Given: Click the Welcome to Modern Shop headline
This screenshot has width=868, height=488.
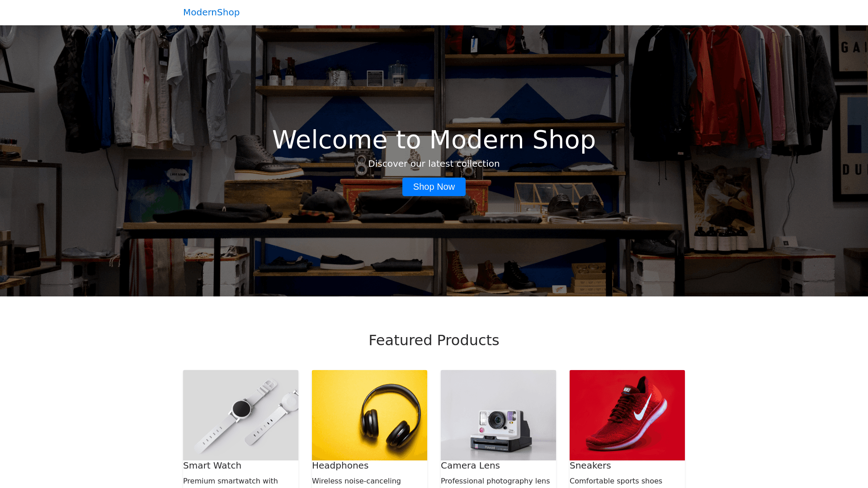Looking at the screenshot, I should (434, 140).
